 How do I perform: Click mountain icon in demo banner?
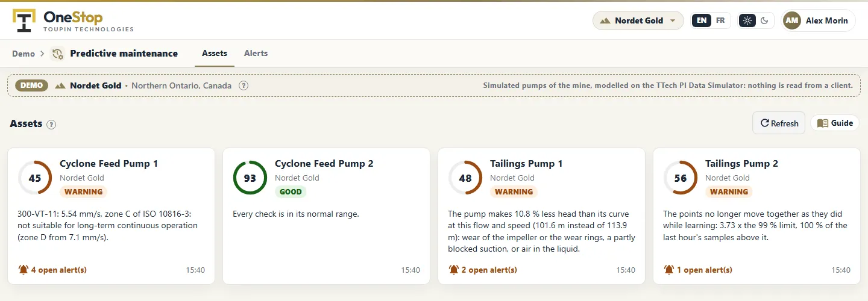point(60,85)
